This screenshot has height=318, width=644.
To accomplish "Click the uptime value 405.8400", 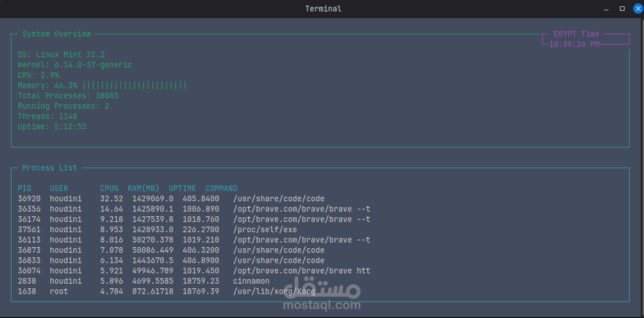I will click(201, 198).
